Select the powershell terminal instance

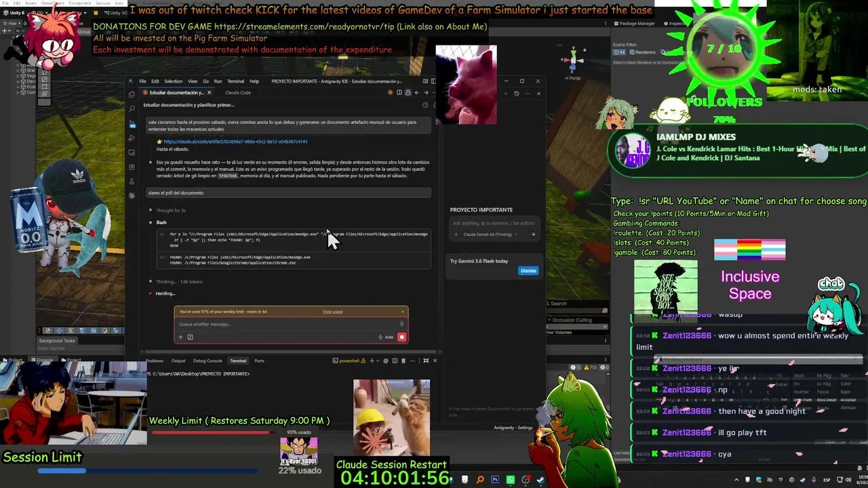pyautogui.click(x=349, y=361)
